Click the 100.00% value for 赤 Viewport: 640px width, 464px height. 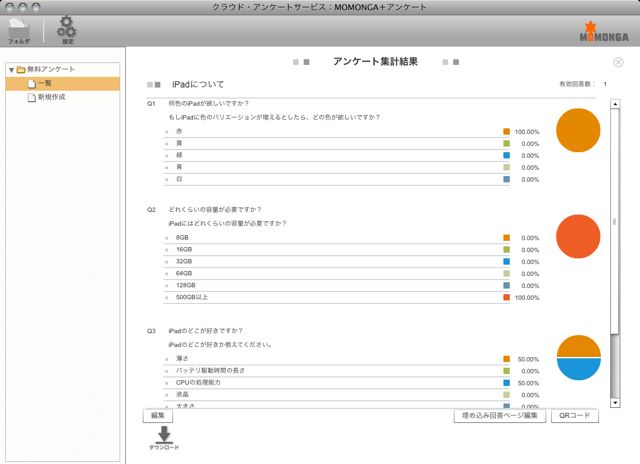527,132
